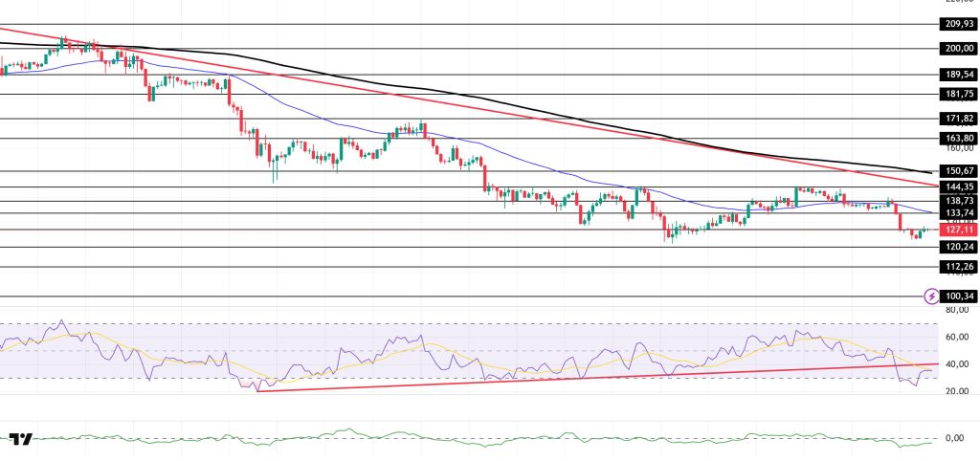
Task: Select the 163,80 price level label
Action: [x=957, y=138]
